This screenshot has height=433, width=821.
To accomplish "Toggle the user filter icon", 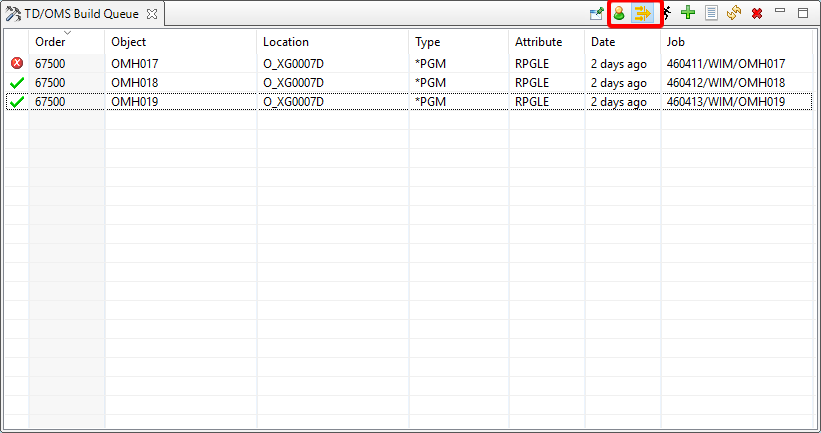I will pos(620,14).
